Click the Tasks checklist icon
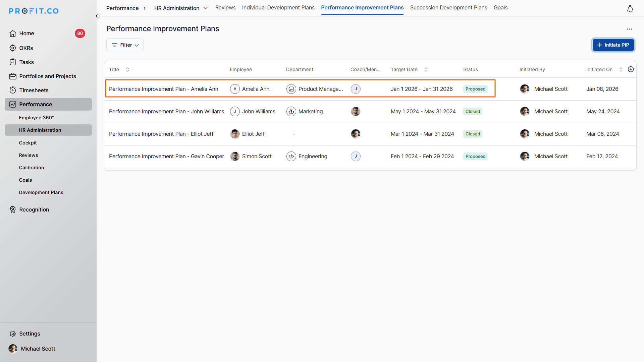The height and width of the screenshot is (362, 644). (x=13, y=62)
